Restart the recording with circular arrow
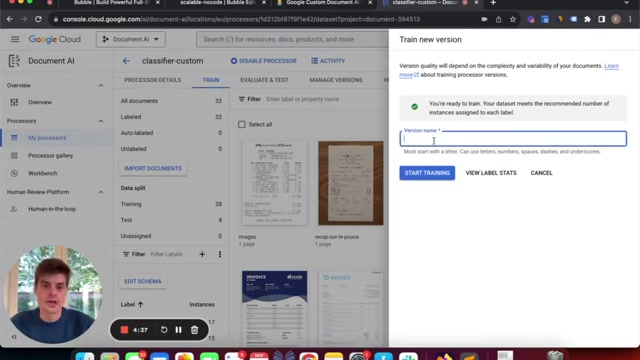The height and width of the screenshot is (360, 640). (x=164, y=330)
